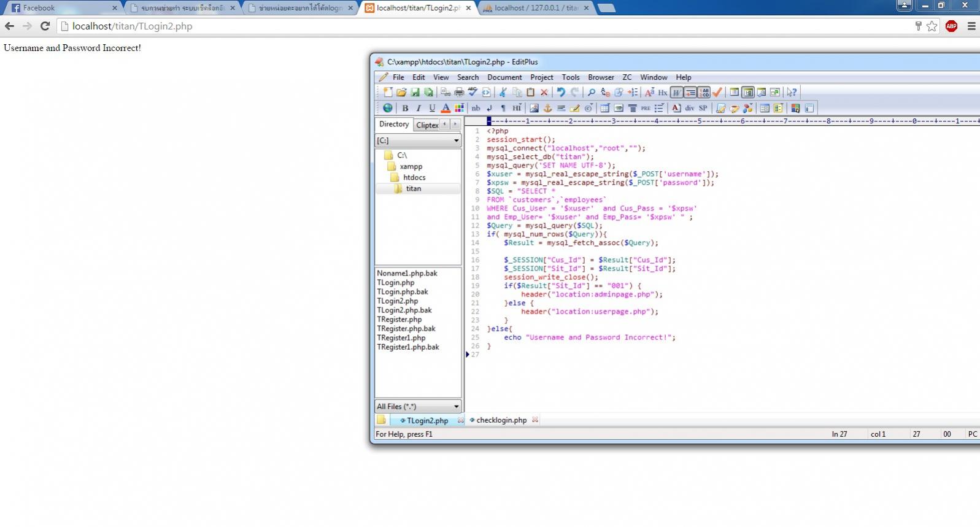Select TRegister1.php in the file list
This screenshot has width=980, height=527.
pyautogui.click(x=401, y=338)
